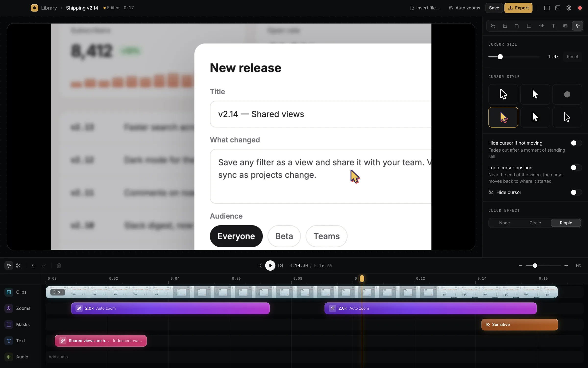Select the Text tool icon in side panel

553,26
